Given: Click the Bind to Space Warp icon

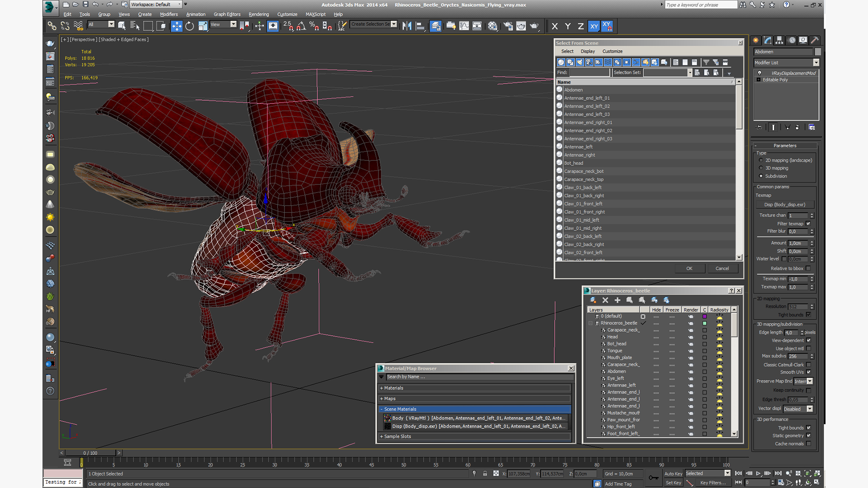Looking at the screenshot, I should point(78,26).
